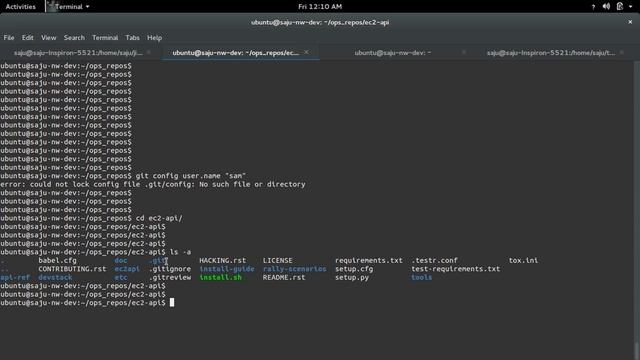
Task: Click tox.ini in the listing
Action: 523,260
